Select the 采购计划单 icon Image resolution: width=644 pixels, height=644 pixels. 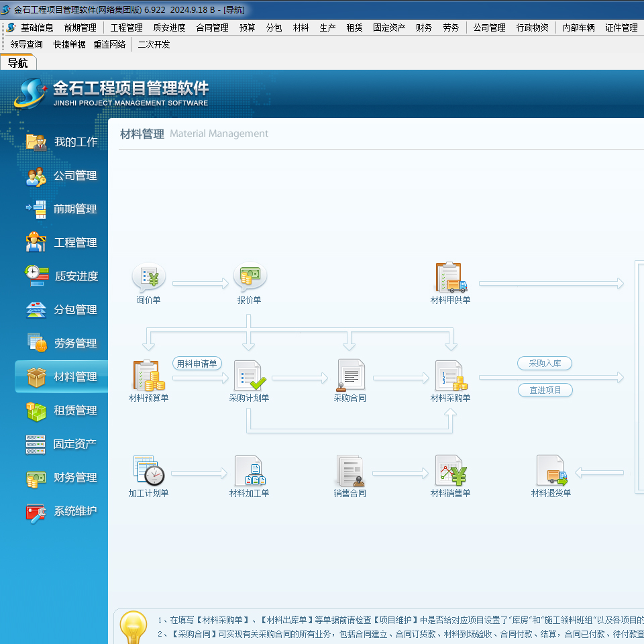click(249, 376)
